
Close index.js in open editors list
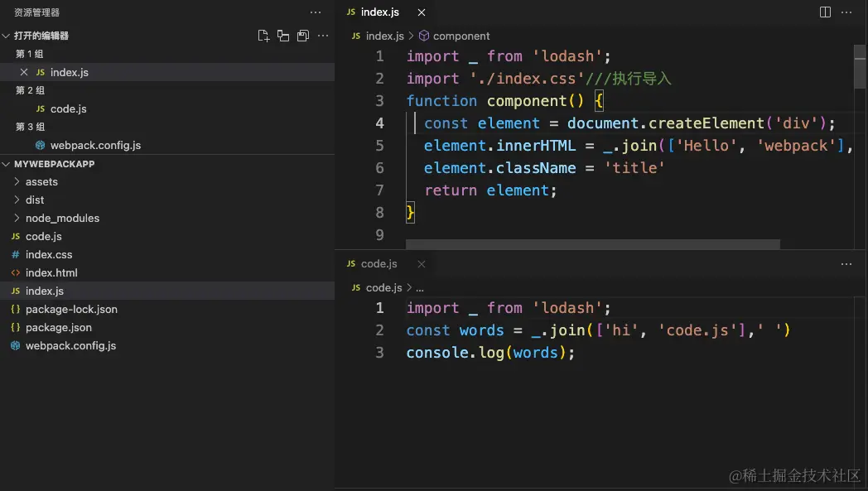(24, 72)
